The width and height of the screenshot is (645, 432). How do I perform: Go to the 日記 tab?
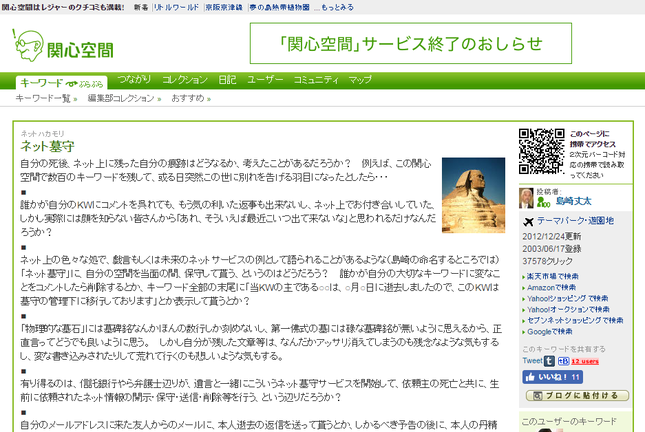(x=227, y=79)
